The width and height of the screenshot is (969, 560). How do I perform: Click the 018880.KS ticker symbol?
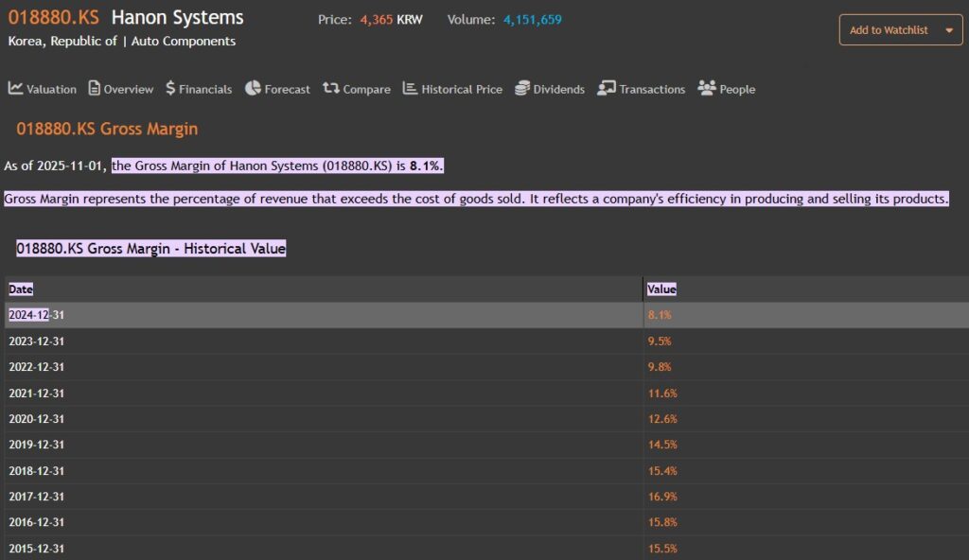(x=53, y=18)
